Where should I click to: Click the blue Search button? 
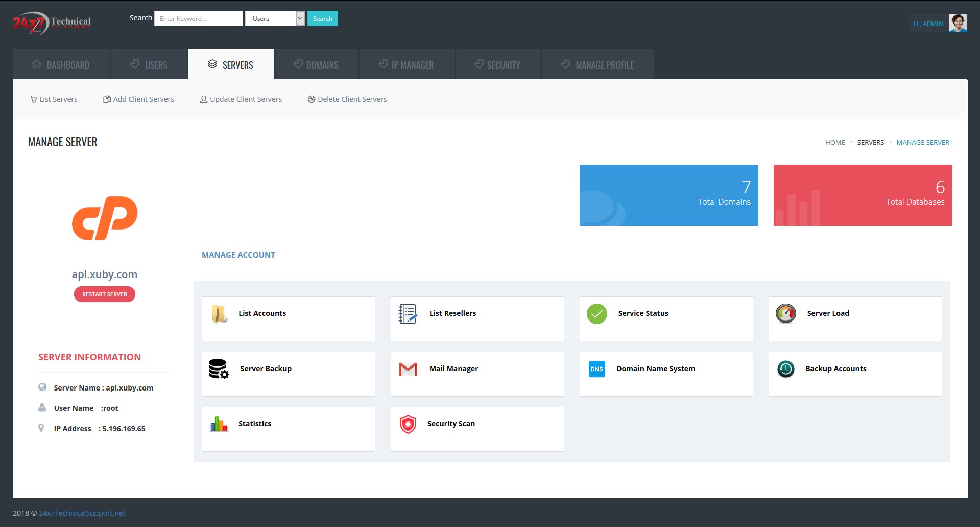[322, 18]
